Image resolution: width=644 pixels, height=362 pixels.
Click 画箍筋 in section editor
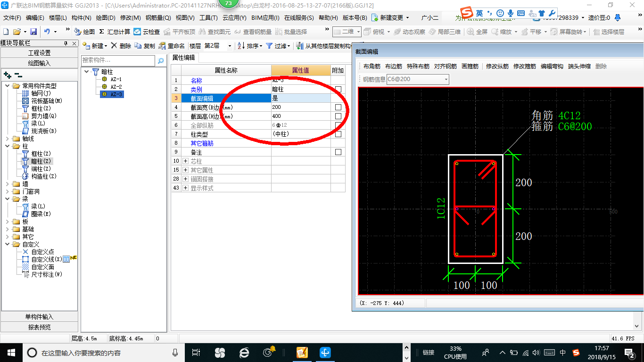coord(470,66)
